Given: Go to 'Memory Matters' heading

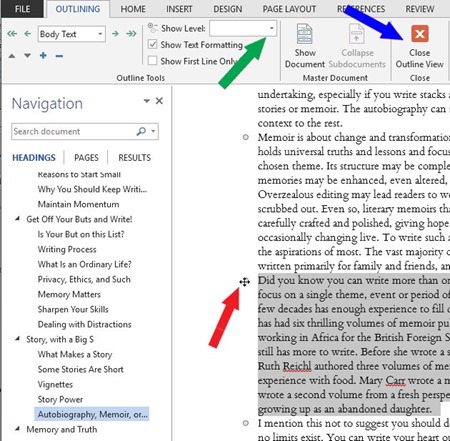Looking at the screenshot, I should coord(69,294).
